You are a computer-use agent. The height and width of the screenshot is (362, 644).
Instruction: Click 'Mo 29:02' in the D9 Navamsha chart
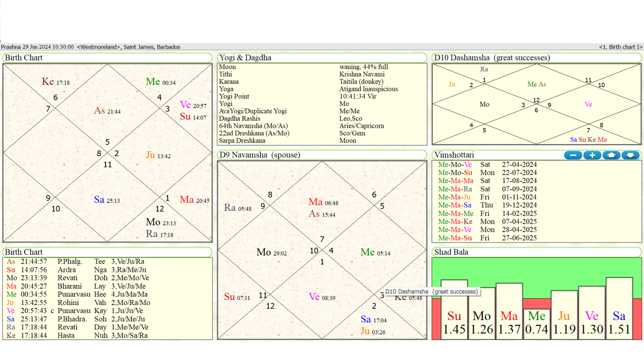(x=272, y=253)
